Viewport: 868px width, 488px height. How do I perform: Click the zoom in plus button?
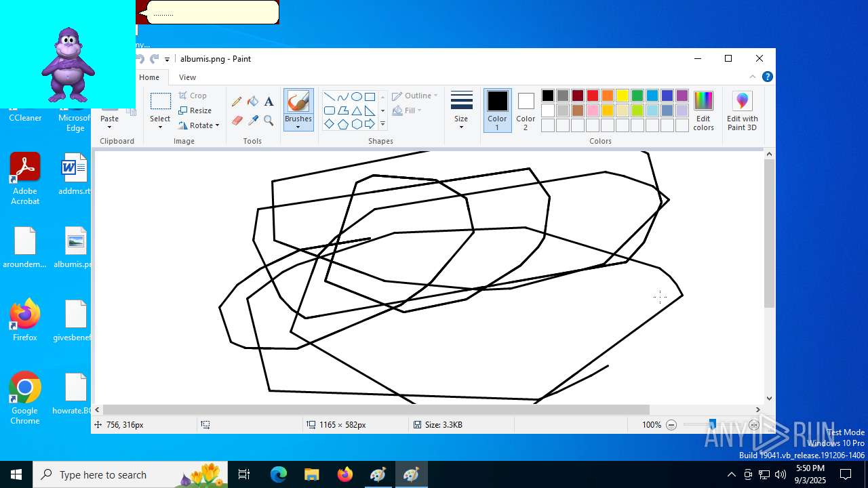(754, 425)
